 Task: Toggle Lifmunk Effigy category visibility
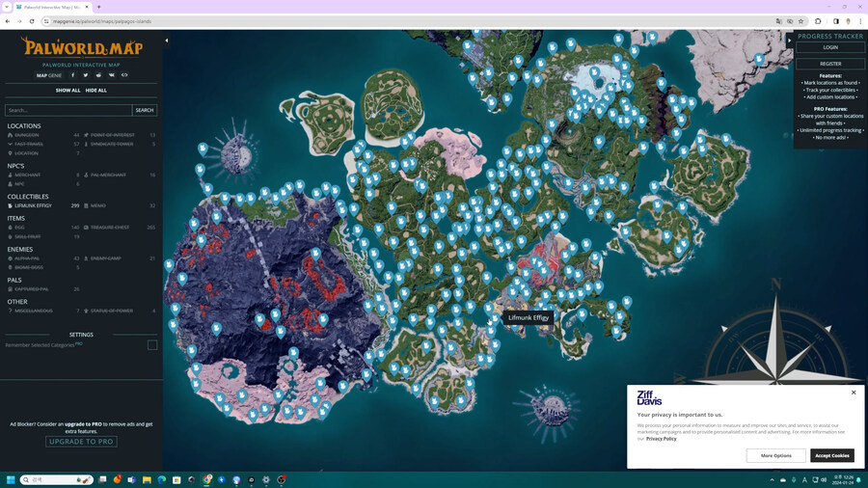[34, 205]
